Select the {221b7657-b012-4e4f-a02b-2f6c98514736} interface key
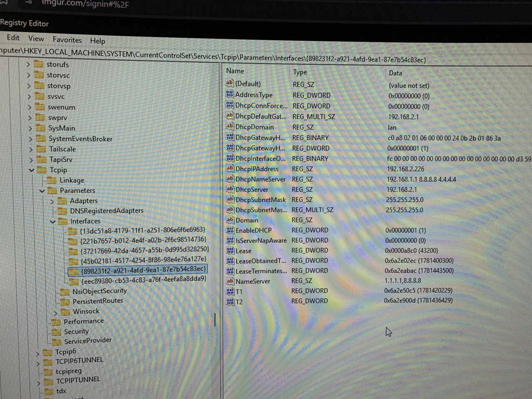Screen dimensions: 532x399 pos(143,240)
